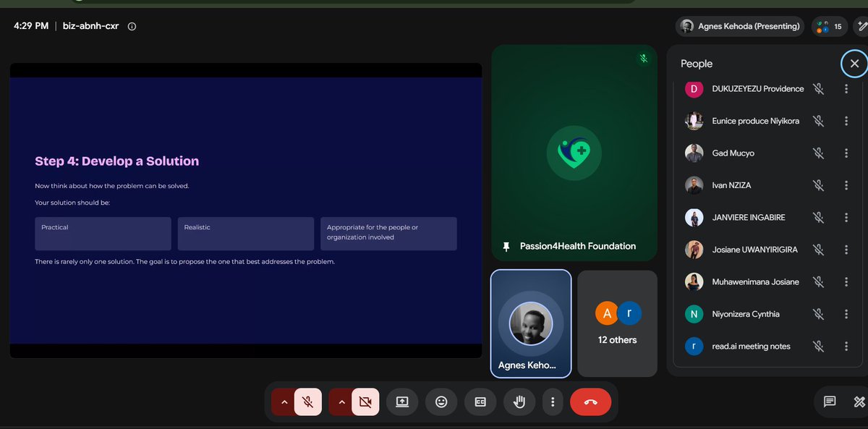Click Niyonizera Cynthia's green N avatar

[x=694, y=314]
